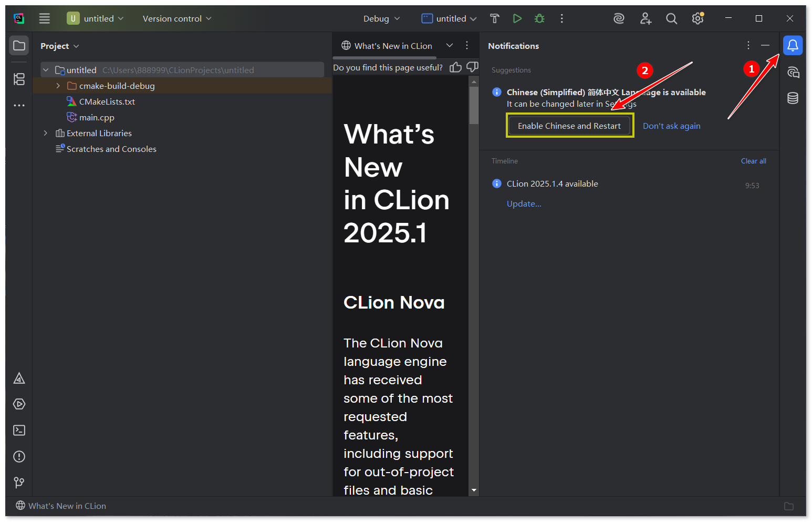Open the Project tool window folder icon
Screen dimensions: 812x522
pyautogui.click(x=19, y=46)
